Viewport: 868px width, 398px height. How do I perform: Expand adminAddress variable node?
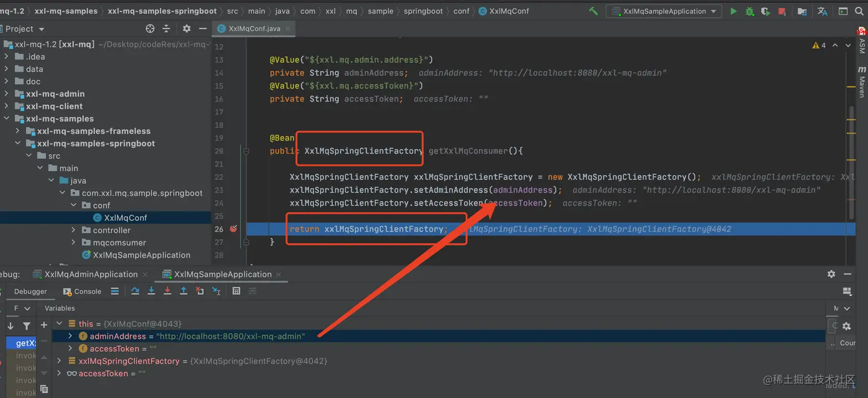(71, 336)
